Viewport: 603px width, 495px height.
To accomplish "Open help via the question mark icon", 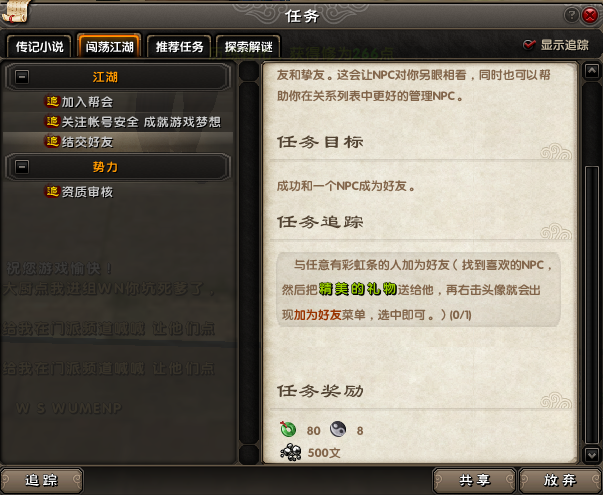I will 571,15.
